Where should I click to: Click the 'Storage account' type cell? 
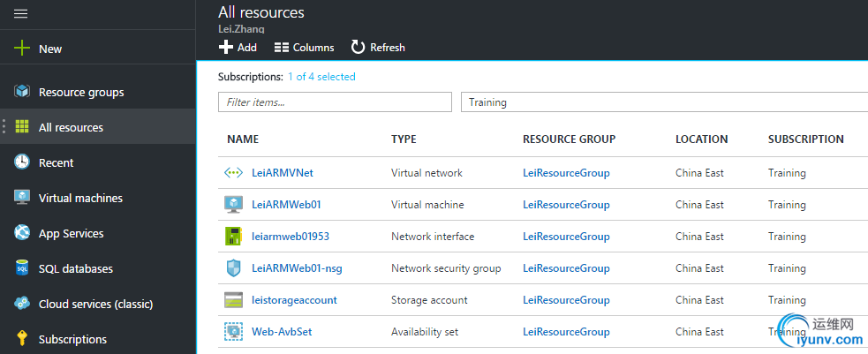pos(429,300)
